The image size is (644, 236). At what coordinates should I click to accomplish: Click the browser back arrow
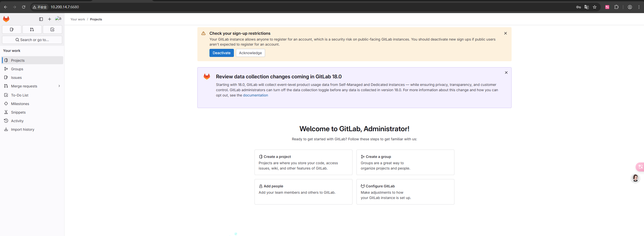pos(6,7)
